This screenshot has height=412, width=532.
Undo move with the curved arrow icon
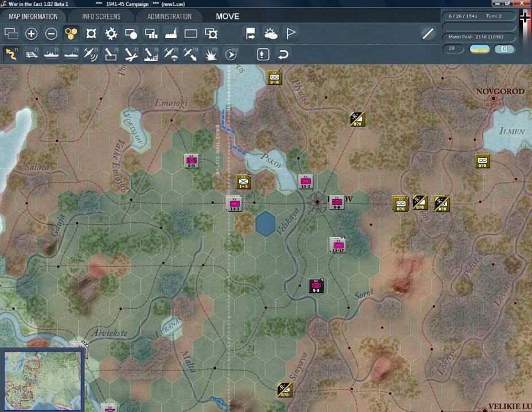[283, 55]
